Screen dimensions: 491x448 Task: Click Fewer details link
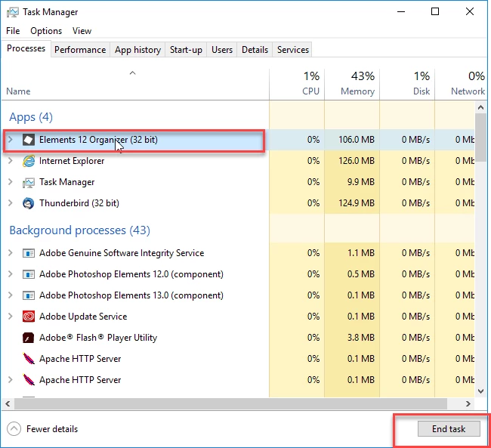click(52, 429)
